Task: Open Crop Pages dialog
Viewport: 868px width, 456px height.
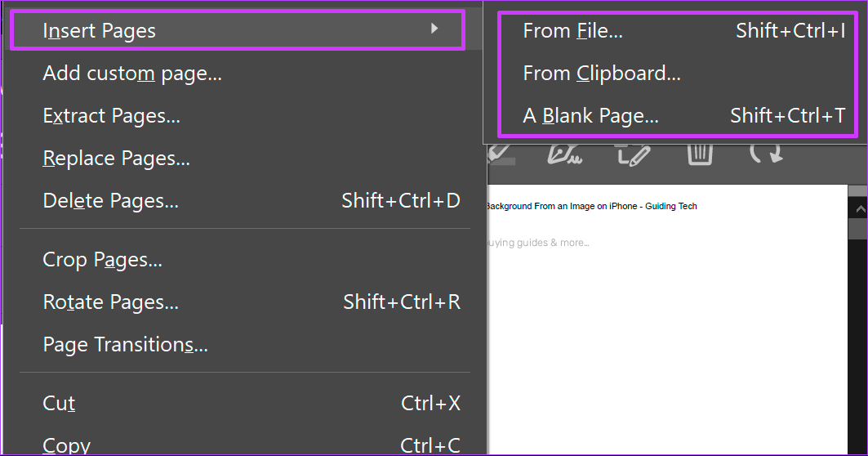Action: (102, 260)
